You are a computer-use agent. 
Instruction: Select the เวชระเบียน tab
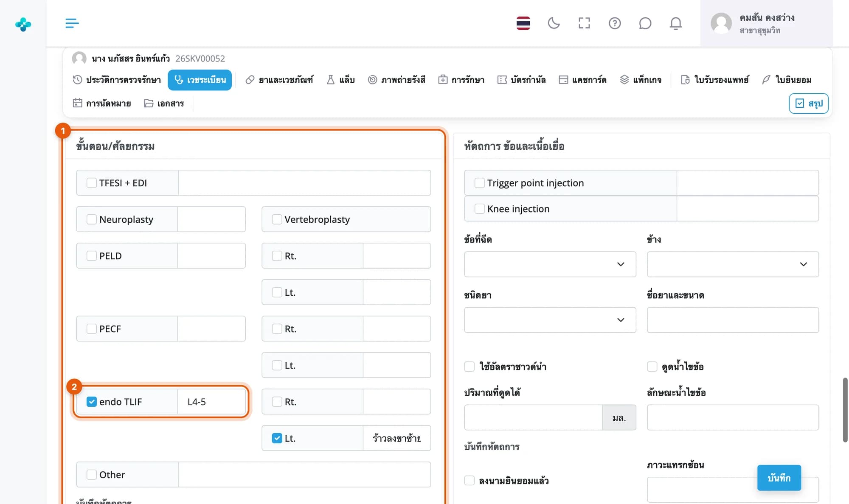point(200,80)
